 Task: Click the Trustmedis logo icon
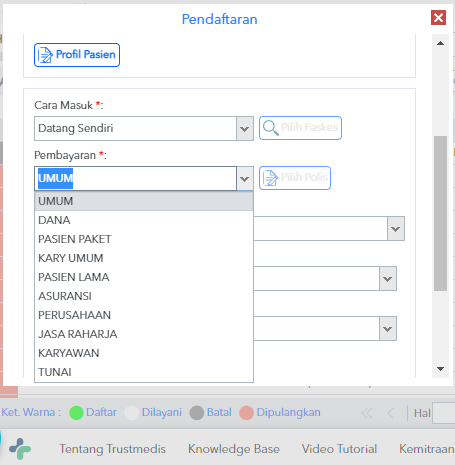[x=20, y=449]
